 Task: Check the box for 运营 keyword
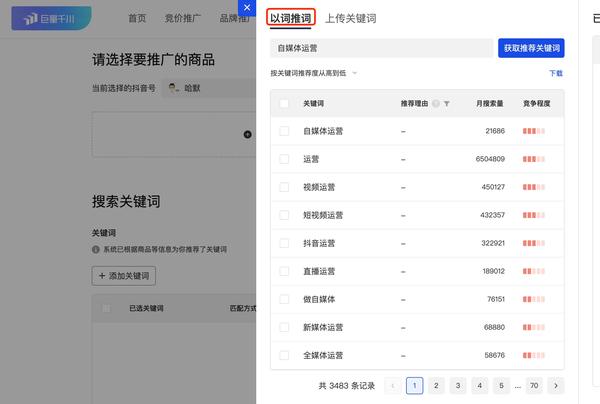pos(284,159)
